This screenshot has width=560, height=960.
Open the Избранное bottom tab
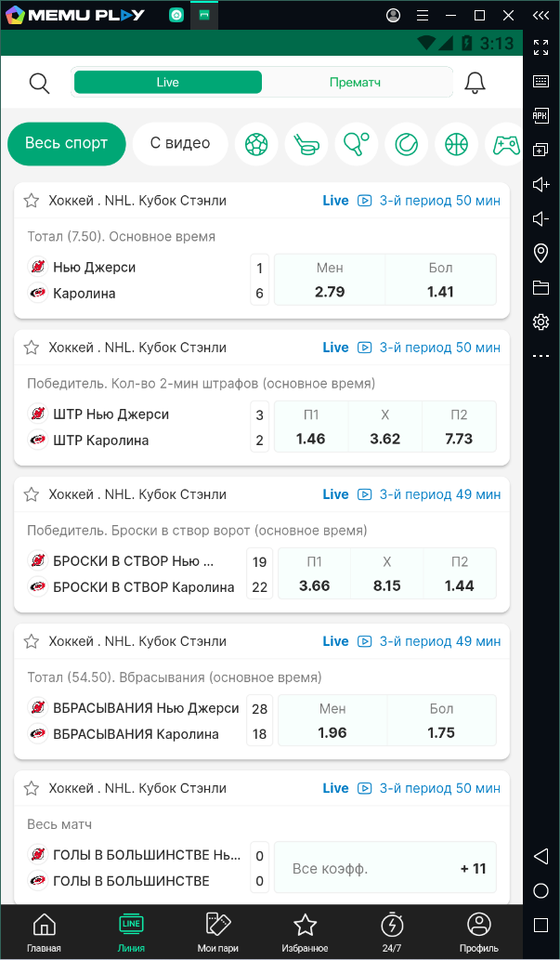pyautogui.click(x=305, y=932)
